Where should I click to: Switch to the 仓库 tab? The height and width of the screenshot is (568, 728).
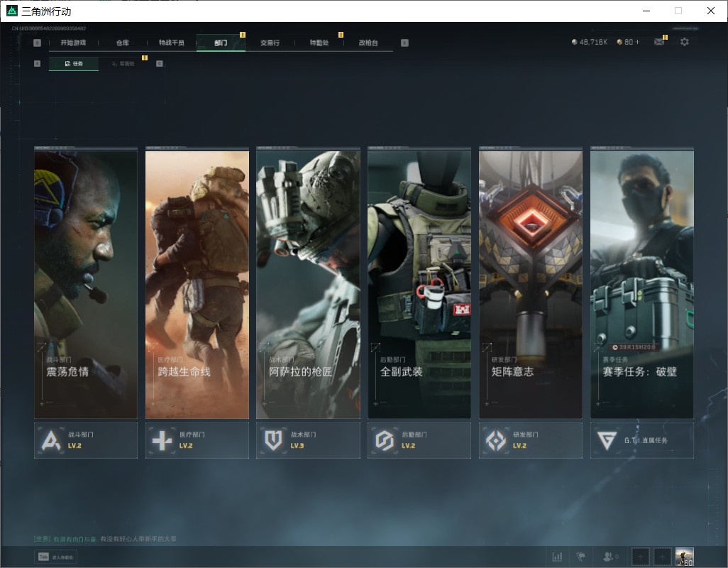(x=123, y=43)
